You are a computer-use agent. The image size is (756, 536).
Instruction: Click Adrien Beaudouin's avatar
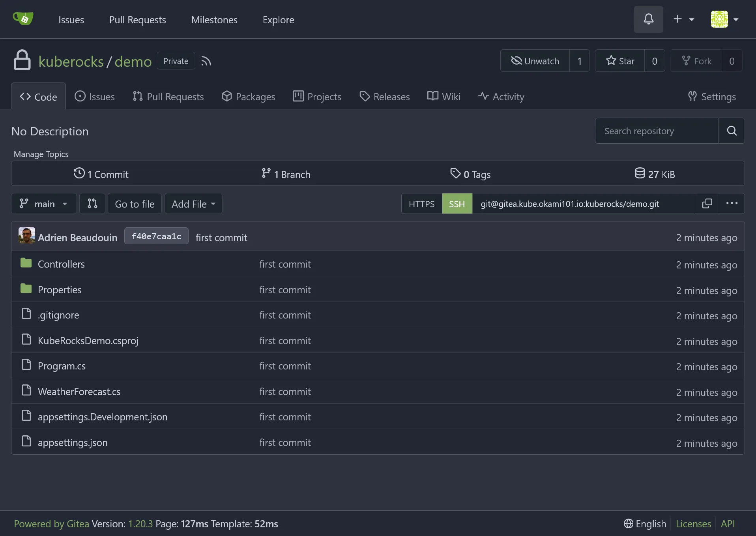26,236
